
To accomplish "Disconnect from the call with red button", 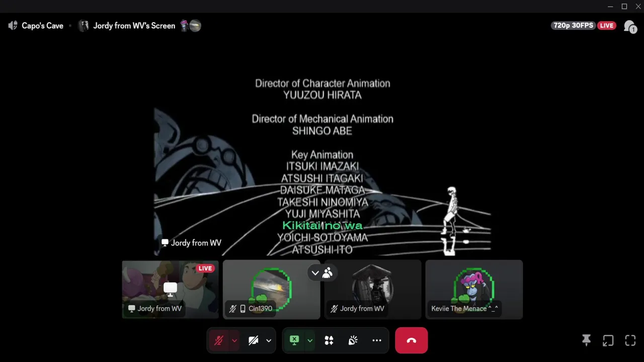I will [x=412, y=340].
